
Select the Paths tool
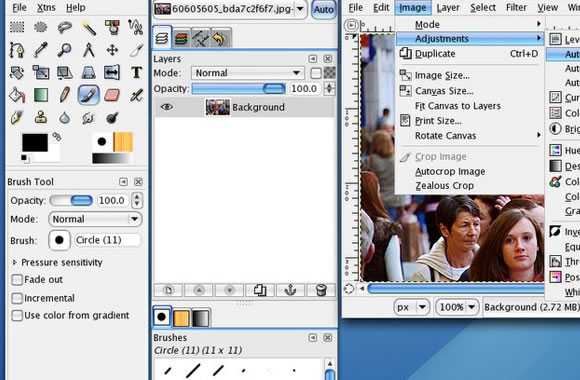[17, 50]
